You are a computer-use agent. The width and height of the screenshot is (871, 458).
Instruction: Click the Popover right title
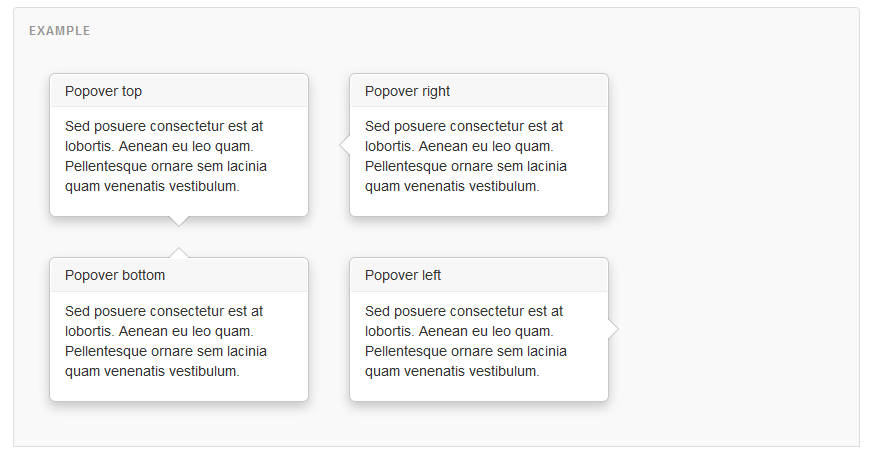(x=407, y=91)
